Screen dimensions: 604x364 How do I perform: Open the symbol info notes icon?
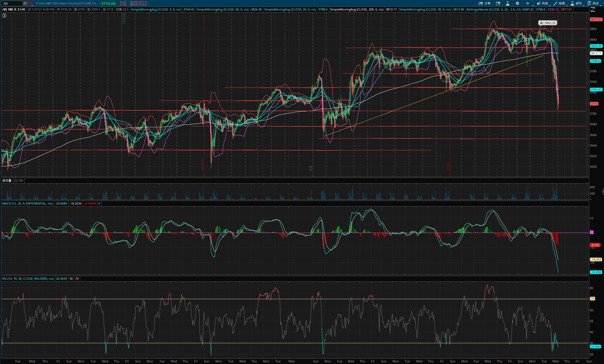pos(498,3)
